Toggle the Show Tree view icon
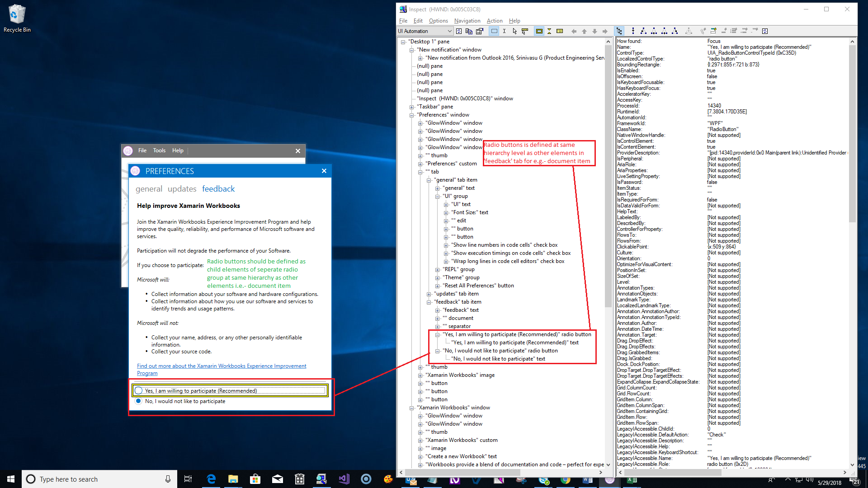The width and height of the screenshot is (868, 488). pos(619,31)
